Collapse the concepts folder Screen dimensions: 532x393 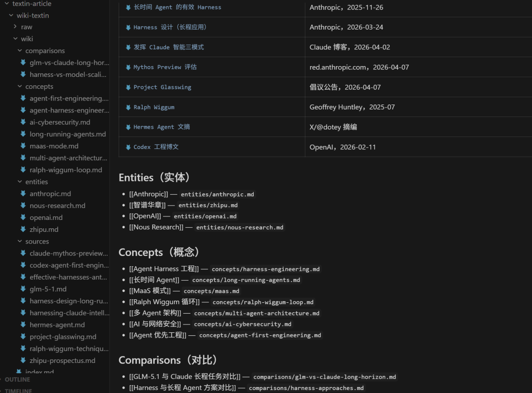point(20,86)
